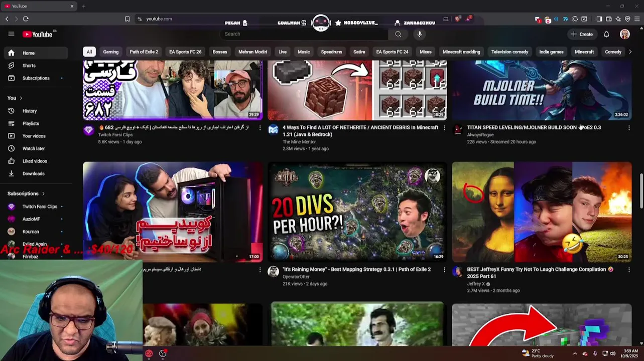
Task: Select the Indie games chip
Action: [x=551, y=52]
